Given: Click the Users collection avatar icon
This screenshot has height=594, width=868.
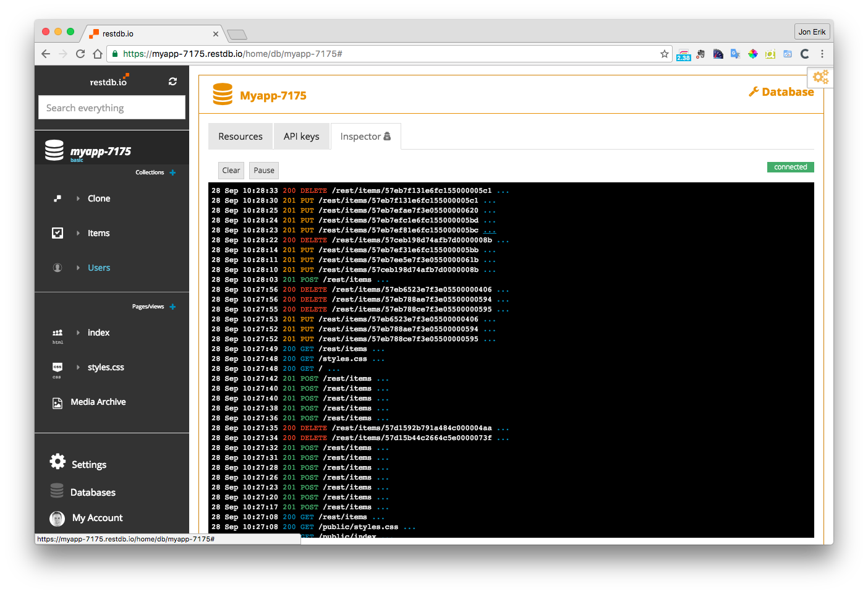Looking at the screenshot, I should [x=57, y=268].
